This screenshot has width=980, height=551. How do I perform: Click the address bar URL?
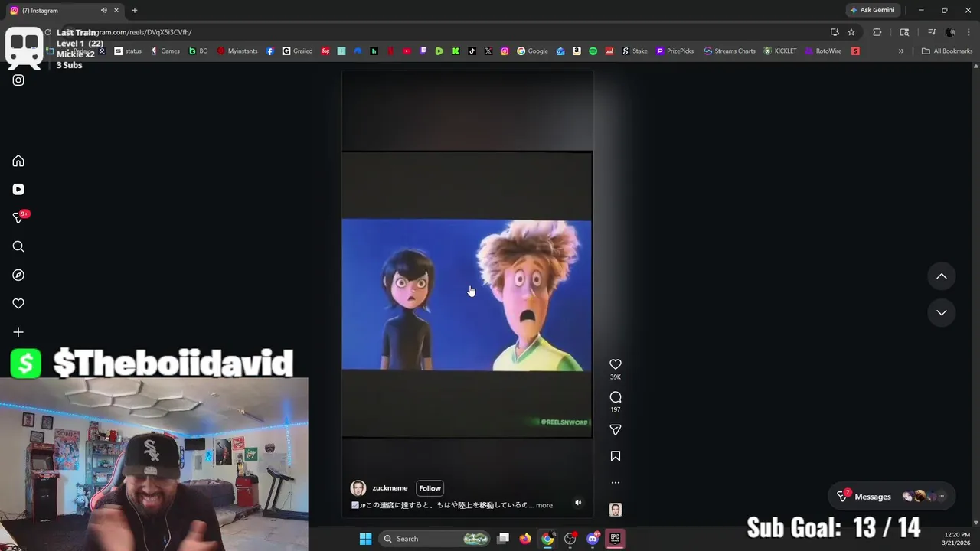pos(138,32)
